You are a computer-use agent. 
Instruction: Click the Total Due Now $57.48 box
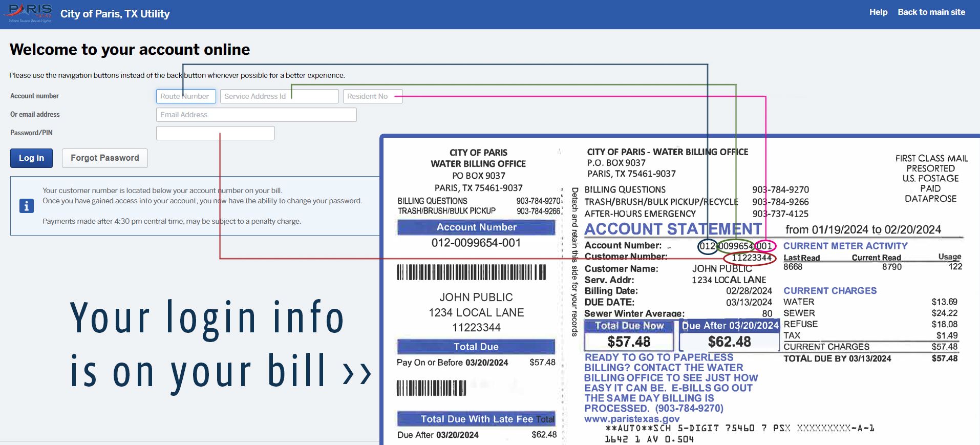click(629, 341)
